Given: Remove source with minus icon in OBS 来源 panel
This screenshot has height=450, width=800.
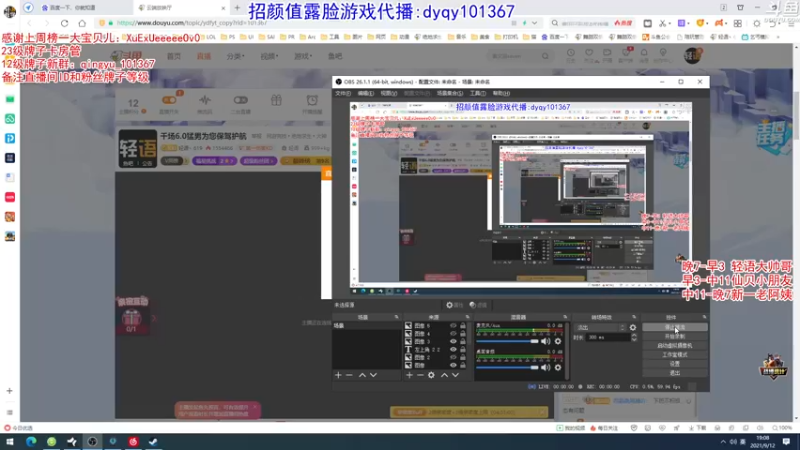Looking at the screenshot, I should pyautogui.click(x=420, y=375).
